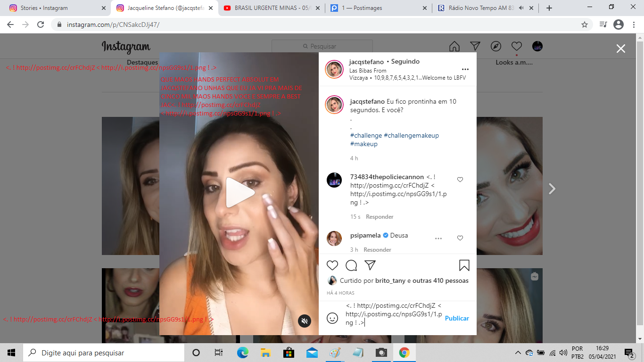This screenshot has height=362, width=644.
Task: Switch to Rádio Novo Tempo tab
Action: pyautogui.click(x=486, y=8)
